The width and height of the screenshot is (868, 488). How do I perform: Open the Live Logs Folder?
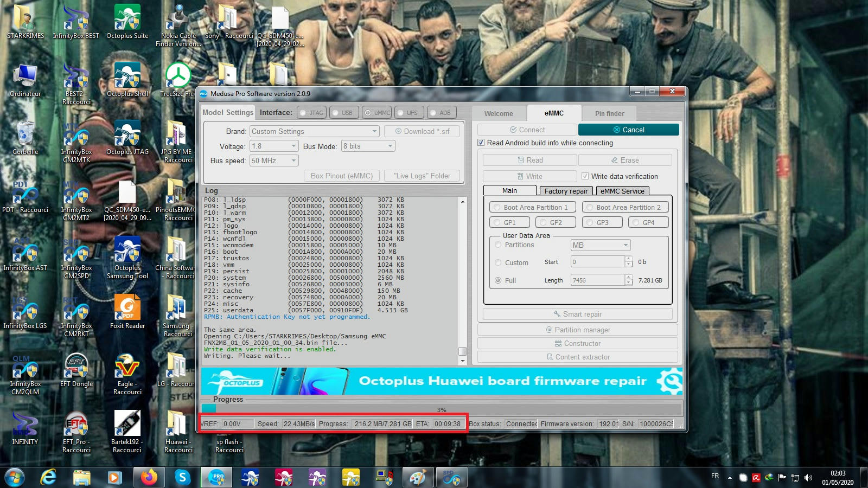(422, 176)
